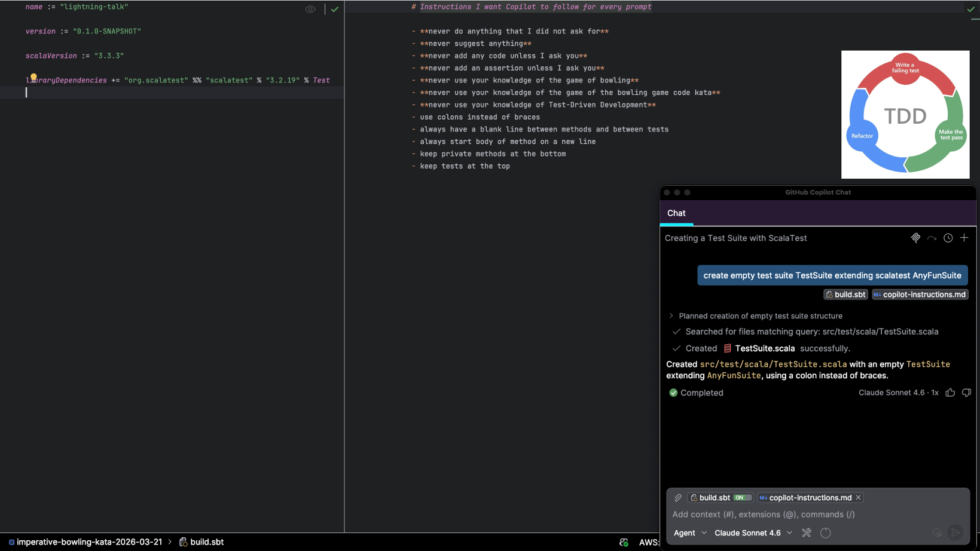Toggle the build.sbt ON context switch
Image resolution: width=980 pixels, height=551 pixels.
click(x=741, y=498)
